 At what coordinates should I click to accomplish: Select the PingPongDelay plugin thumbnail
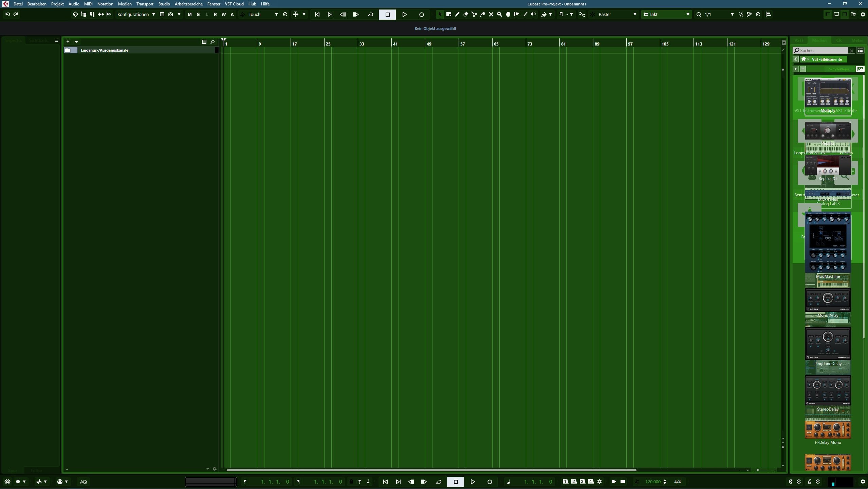828,343
